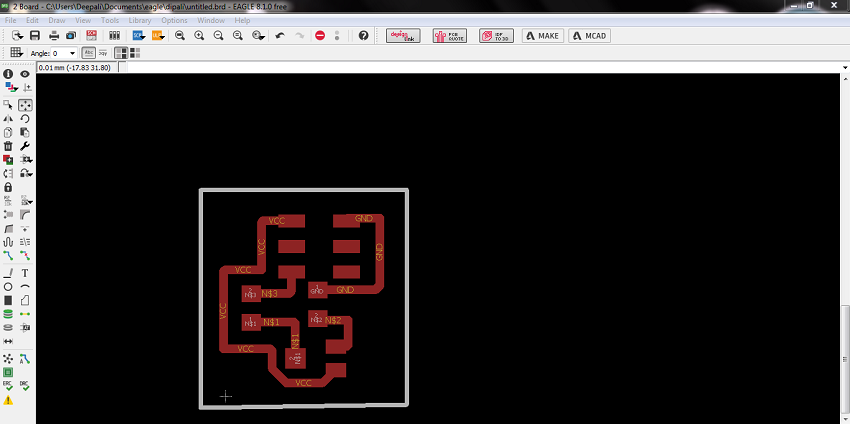Switch to schematic with the SCH/BRD icon
This screenshot has height=424, width=850.
[92, 36]
